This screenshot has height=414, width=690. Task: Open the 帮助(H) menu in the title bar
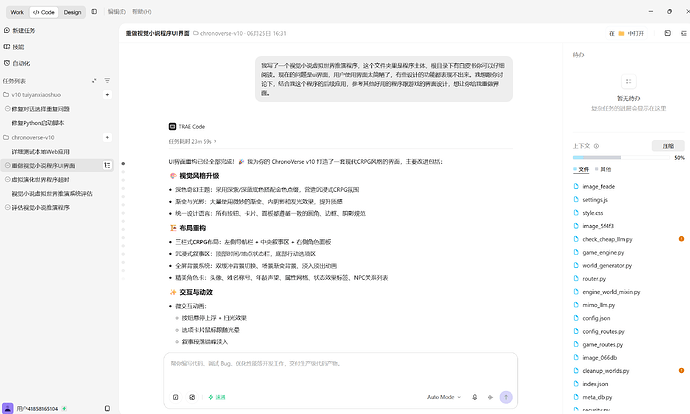142,12
